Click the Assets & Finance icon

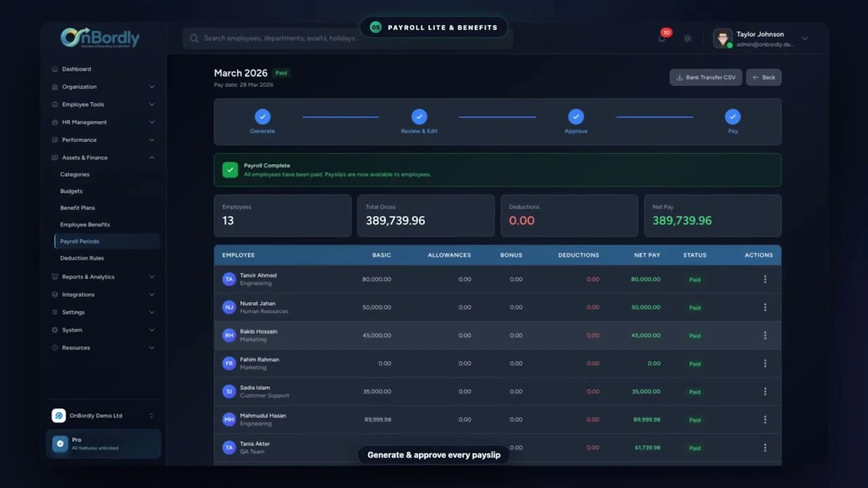[55, 158]
